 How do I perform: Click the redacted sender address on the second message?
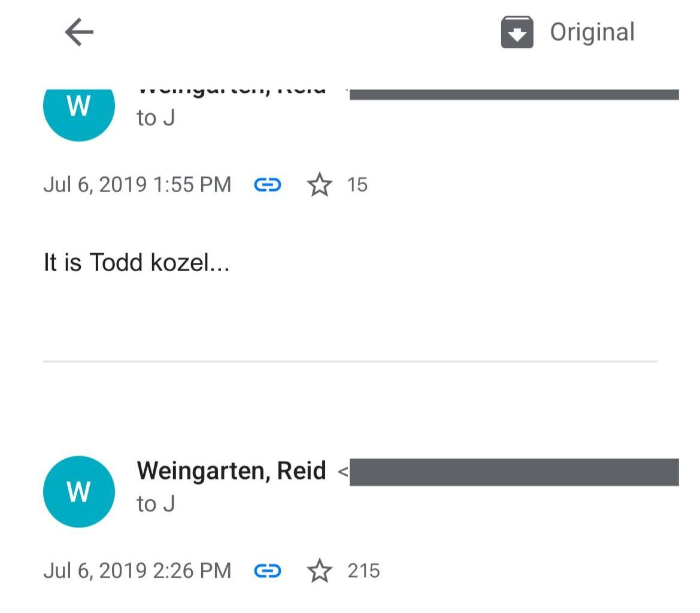514,472
